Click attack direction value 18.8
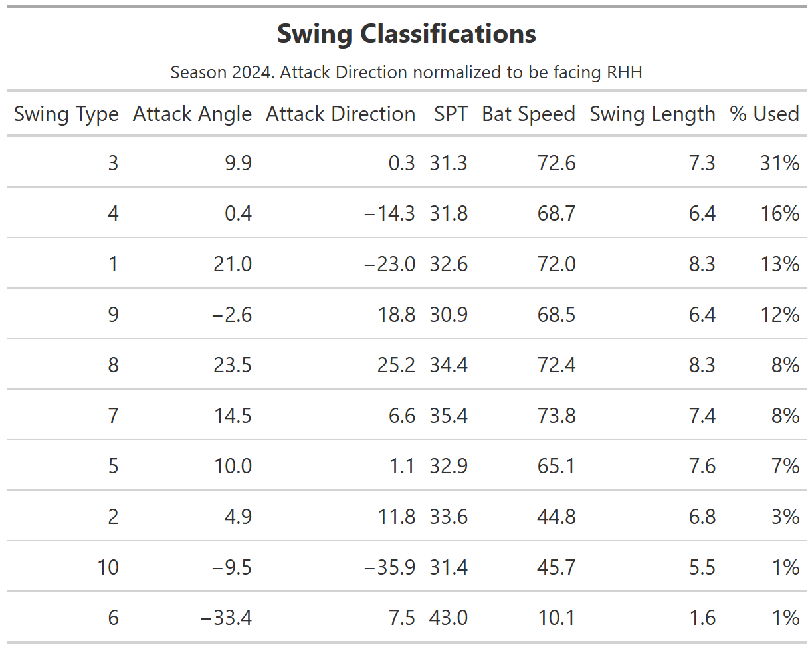 tap(397, 315)
